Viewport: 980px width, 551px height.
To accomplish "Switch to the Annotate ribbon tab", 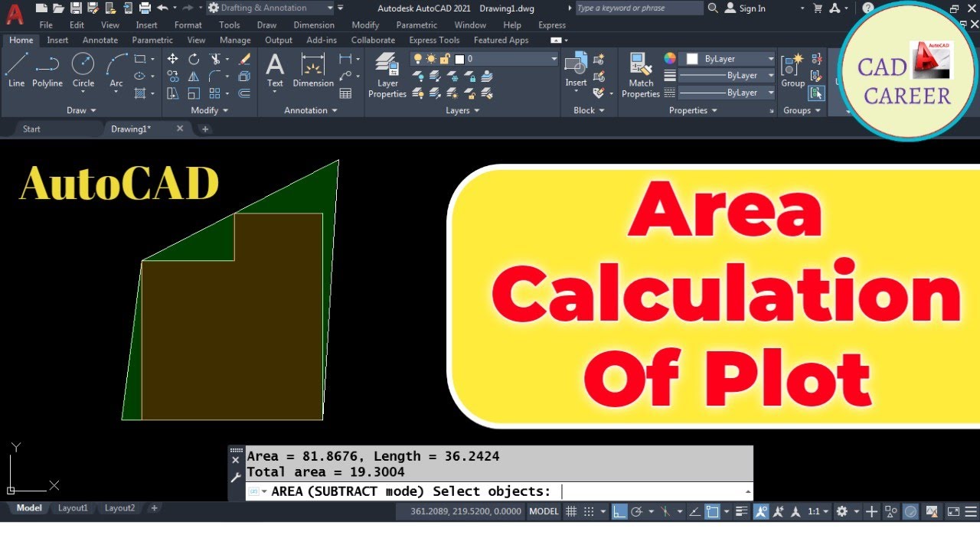I will [100, 40].
